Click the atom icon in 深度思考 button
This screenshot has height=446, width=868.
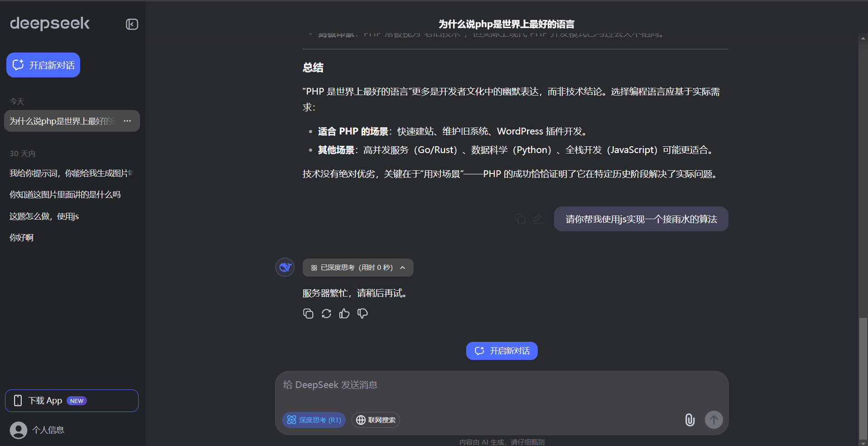tap(292, 420)
